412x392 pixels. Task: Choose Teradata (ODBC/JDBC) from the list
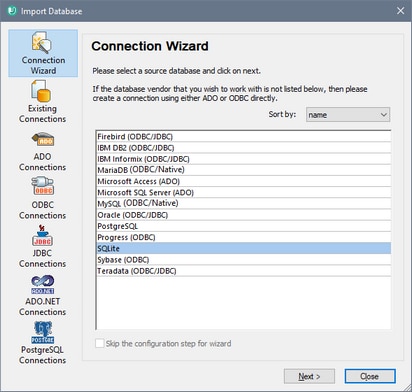(243, 271)
